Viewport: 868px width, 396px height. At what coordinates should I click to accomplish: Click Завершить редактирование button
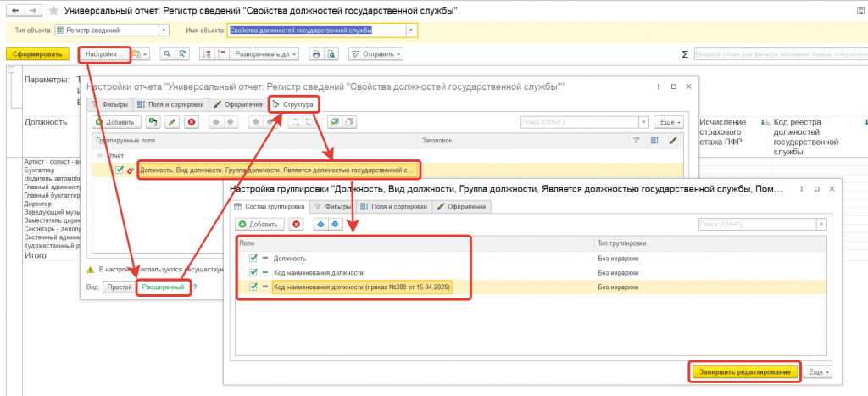(x=744, y=372)
